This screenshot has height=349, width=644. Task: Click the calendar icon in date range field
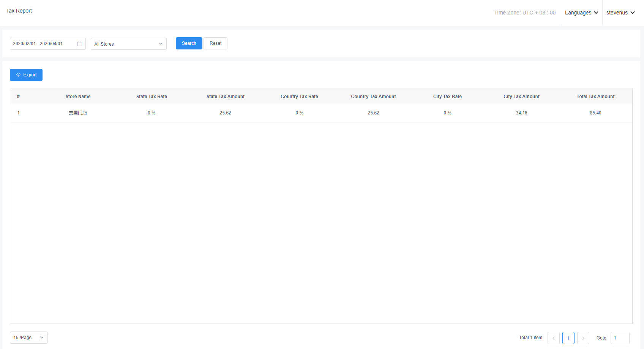(80, 44)
